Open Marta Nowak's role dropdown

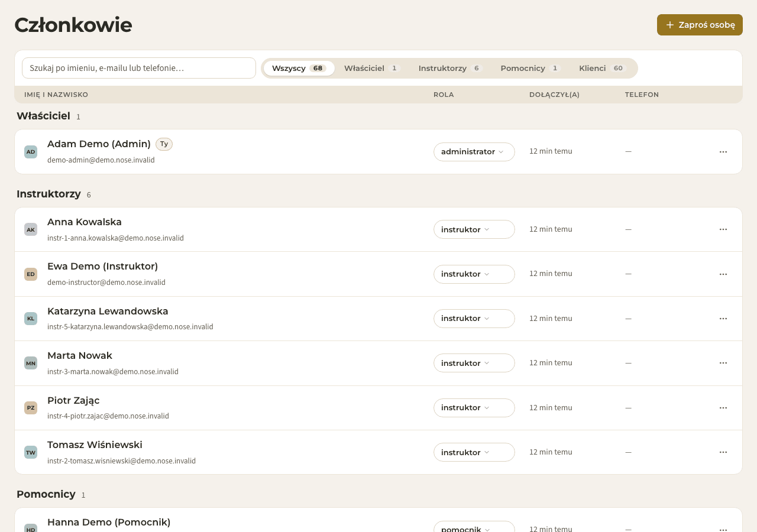[474, 363]
